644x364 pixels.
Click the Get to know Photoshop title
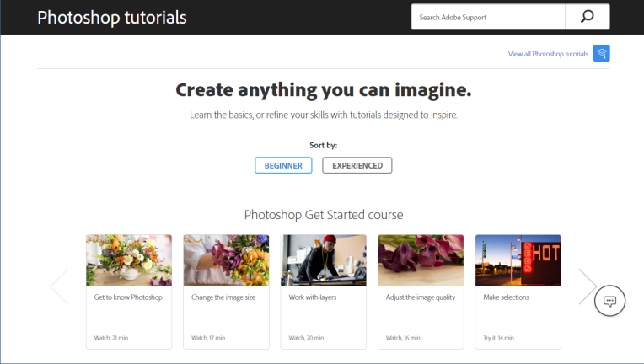click(x=128, y=297)
